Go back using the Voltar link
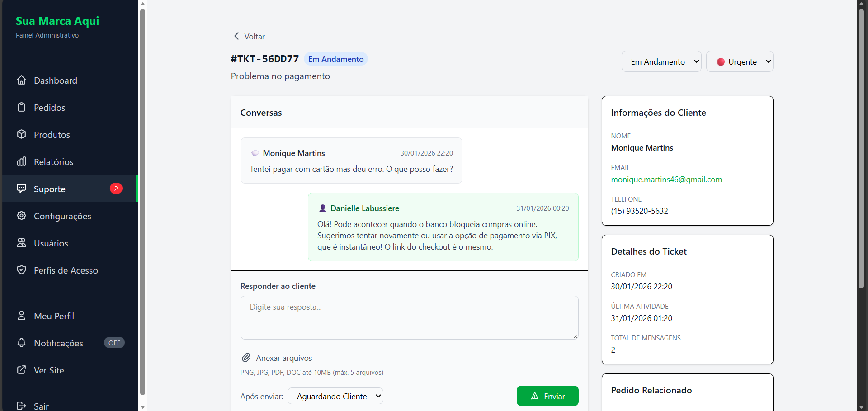 (249, 37)
